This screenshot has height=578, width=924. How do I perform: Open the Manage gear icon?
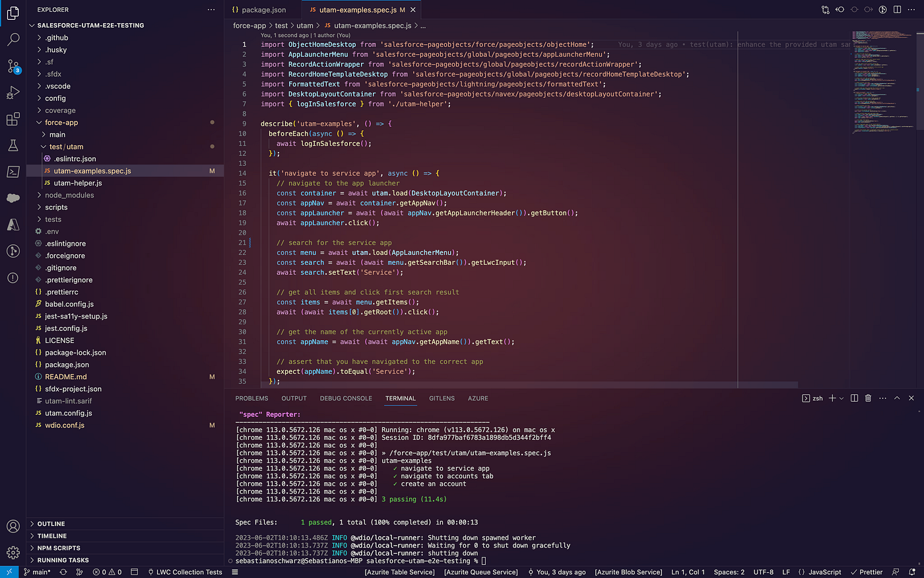pyautogui.click(x=13, y=552)
